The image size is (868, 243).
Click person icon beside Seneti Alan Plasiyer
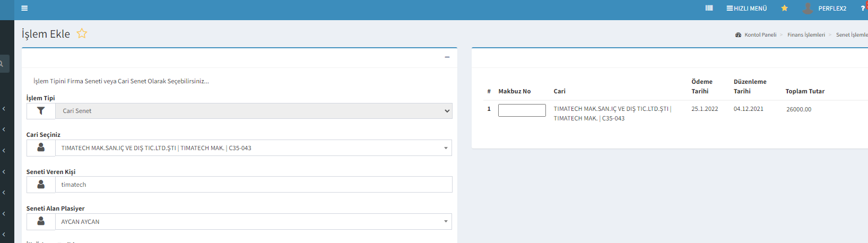point(41,222)
